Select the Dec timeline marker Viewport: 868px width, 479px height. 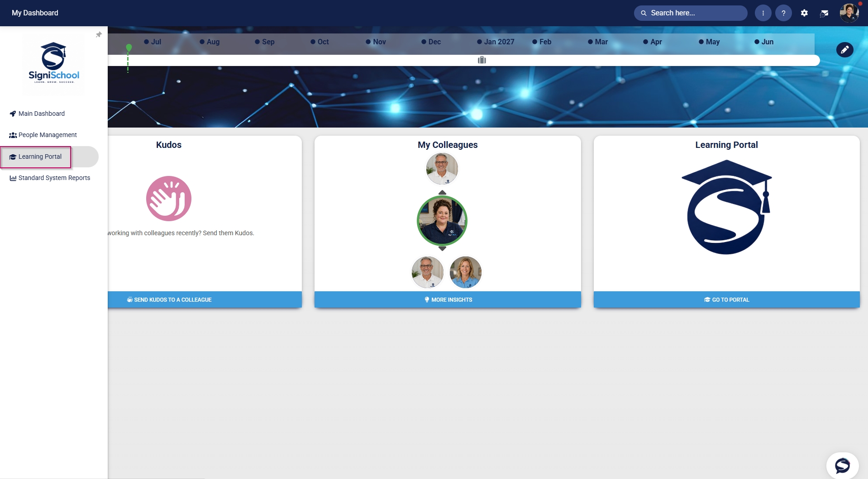pyautogui.click(x=431, y=42)
